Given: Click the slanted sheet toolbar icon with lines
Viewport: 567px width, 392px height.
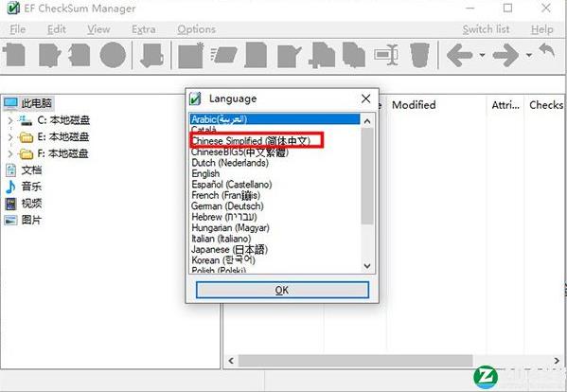Looking at the screenshot, I should (223, 55).
